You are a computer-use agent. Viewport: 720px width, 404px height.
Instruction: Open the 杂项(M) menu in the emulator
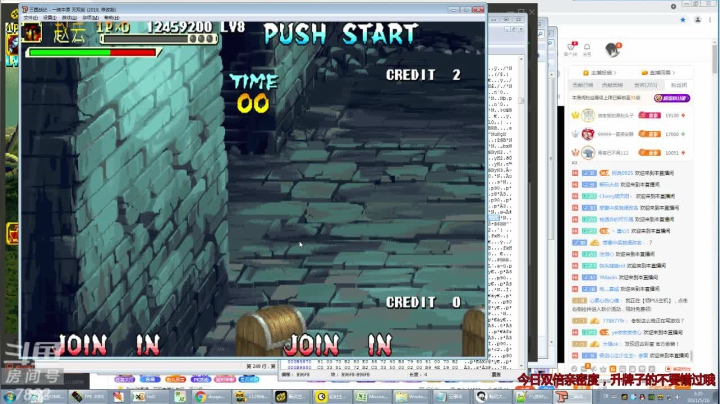(90, 17)
